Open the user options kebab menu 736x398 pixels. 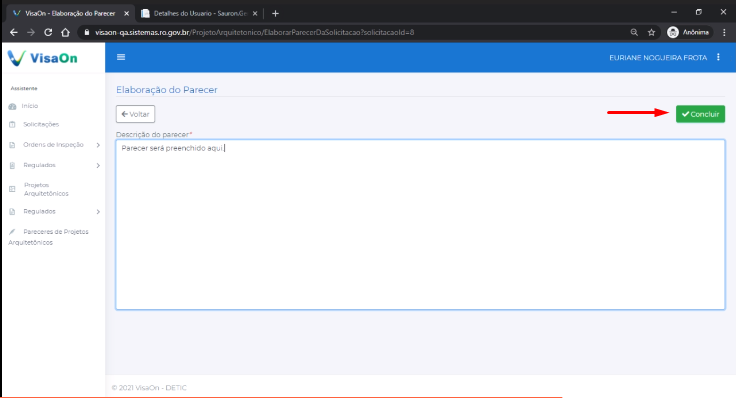click(x=718, y=57)
